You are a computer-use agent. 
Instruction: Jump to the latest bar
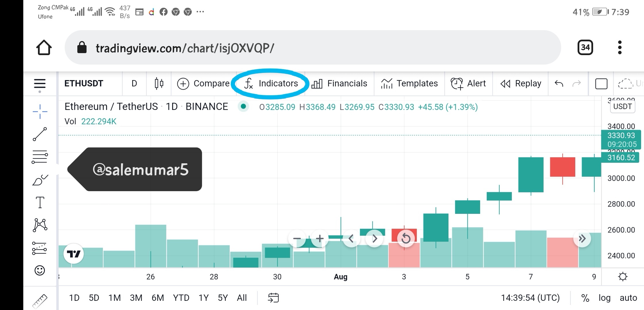coord(582,239)
